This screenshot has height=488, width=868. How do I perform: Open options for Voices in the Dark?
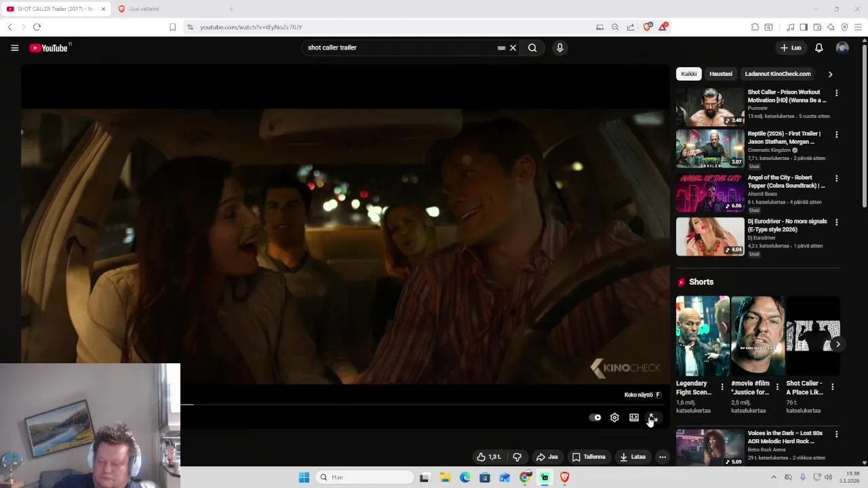click(x=836, y=434)
